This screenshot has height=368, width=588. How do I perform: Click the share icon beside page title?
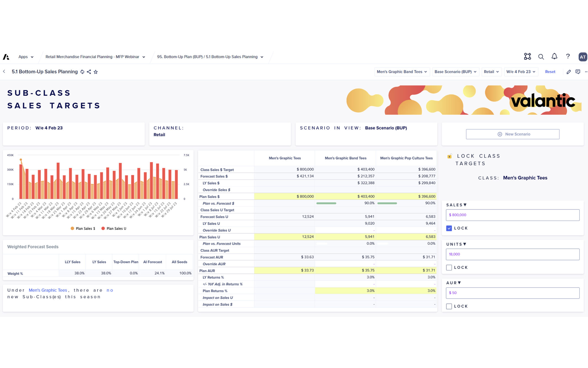pos(89,72)
